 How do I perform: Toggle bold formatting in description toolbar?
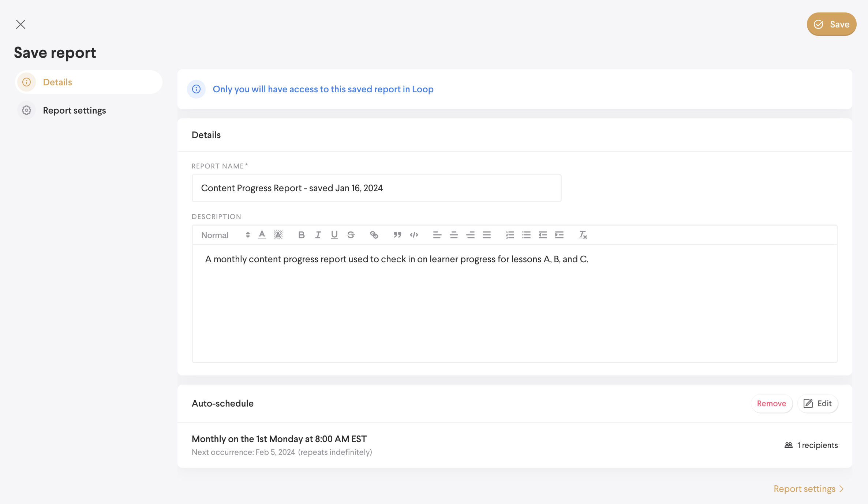tap(301, 235)
